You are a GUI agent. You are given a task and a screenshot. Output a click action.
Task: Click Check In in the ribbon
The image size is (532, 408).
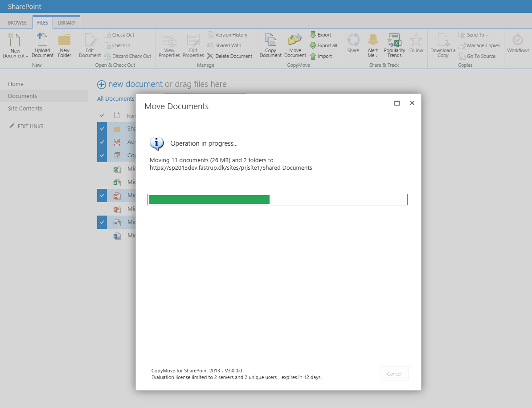pyautogui.click(x=117, y=45)
